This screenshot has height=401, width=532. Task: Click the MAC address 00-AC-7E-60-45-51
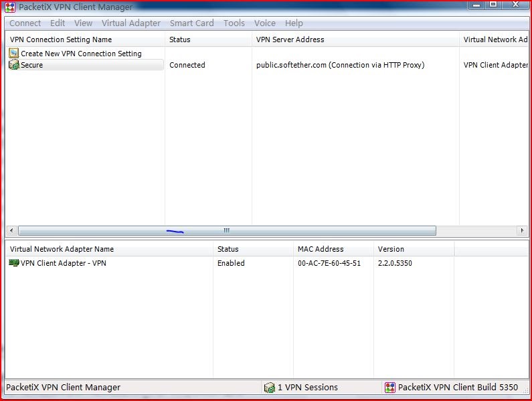coord(329,263)
